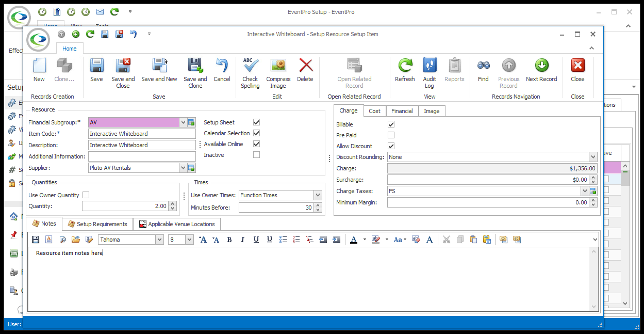Select the Charge tab
The width and height of the screenshot is (644, 334).
349,110
